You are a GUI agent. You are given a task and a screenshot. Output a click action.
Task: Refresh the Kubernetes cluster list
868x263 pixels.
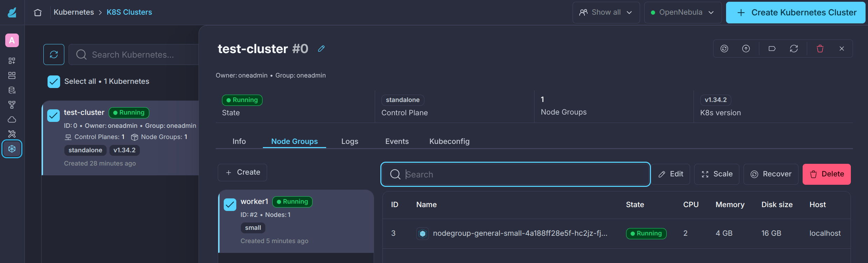click(54, 54)
